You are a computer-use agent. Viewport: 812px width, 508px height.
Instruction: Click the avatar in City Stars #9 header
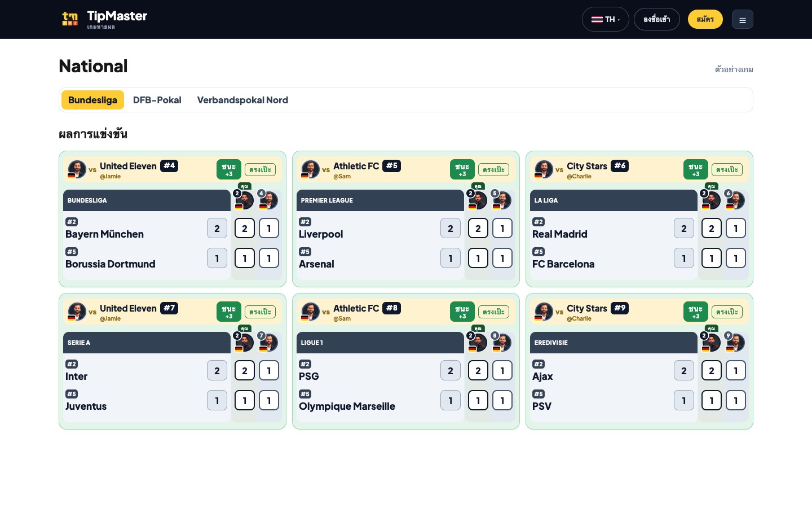(x=544, y=311)
